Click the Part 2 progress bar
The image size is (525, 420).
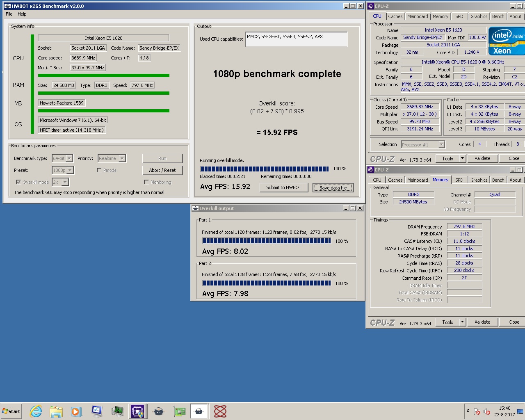click(x=267, y=283)
